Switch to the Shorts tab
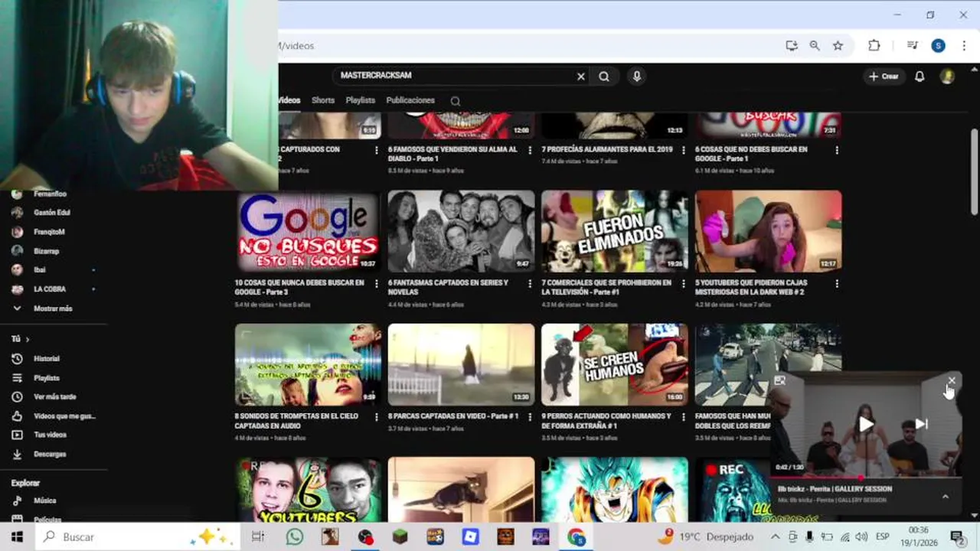 click(x=323, y=100)
